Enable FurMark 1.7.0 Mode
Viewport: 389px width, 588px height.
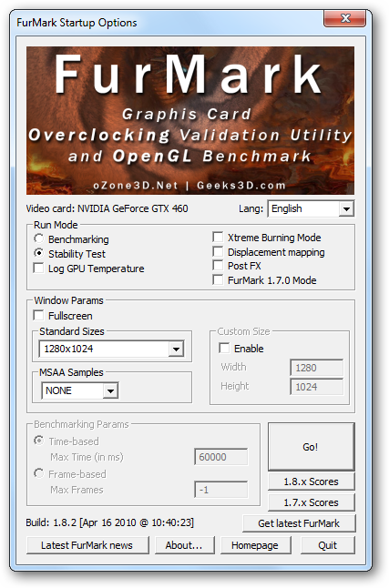(x=218, y=279)
